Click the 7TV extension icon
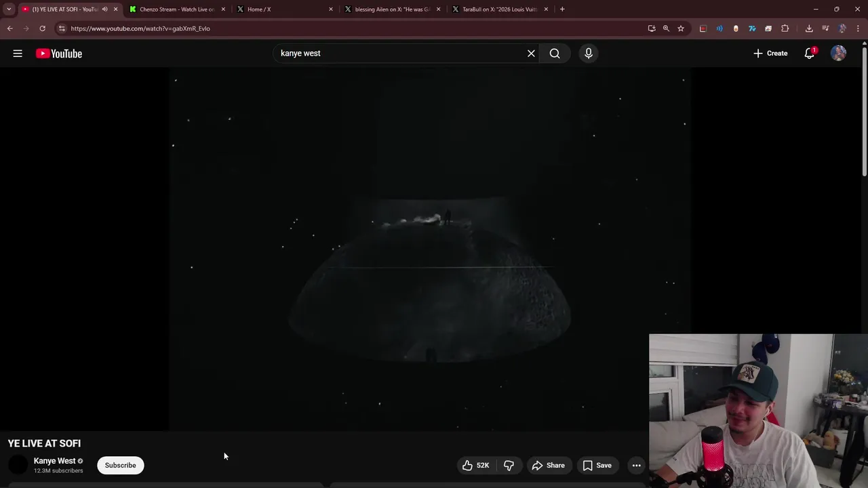 click(x=752, y=28)
